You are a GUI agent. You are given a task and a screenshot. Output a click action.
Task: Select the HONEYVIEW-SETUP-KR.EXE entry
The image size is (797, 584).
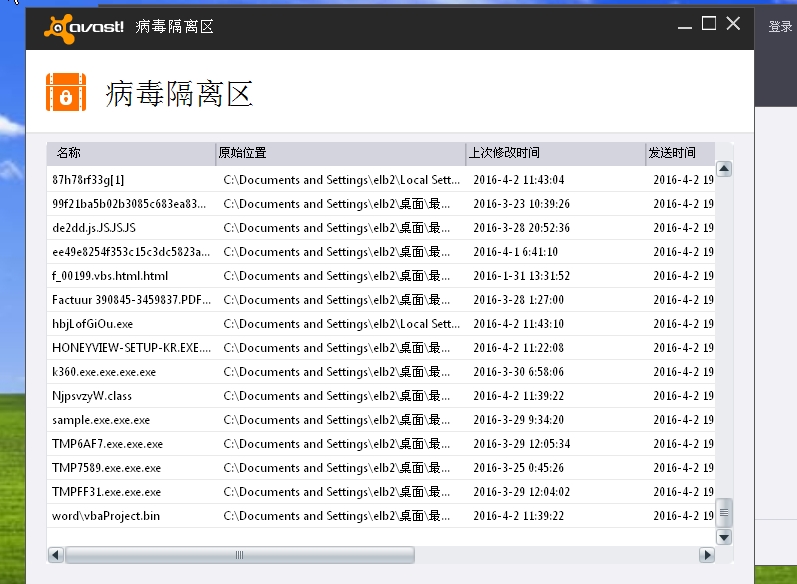(x=131, y=348)
